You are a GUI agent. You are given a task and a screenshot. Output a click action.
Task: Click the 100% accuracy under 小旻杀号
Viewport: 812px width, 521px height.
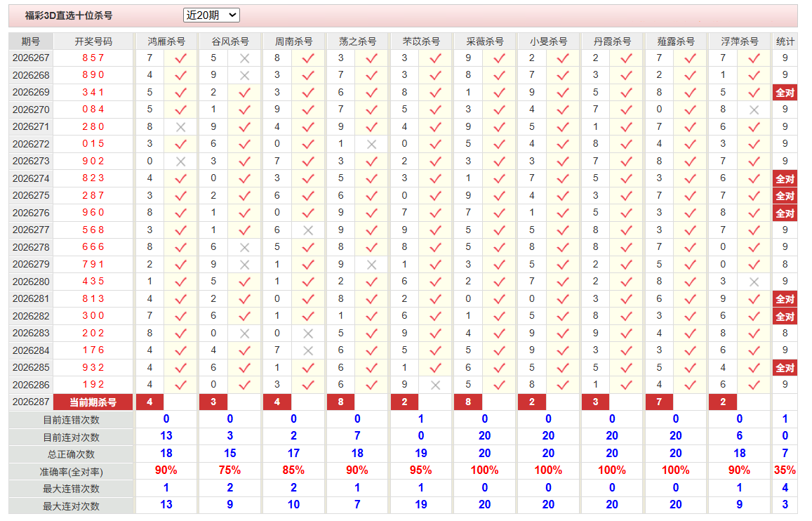[548, 470]
